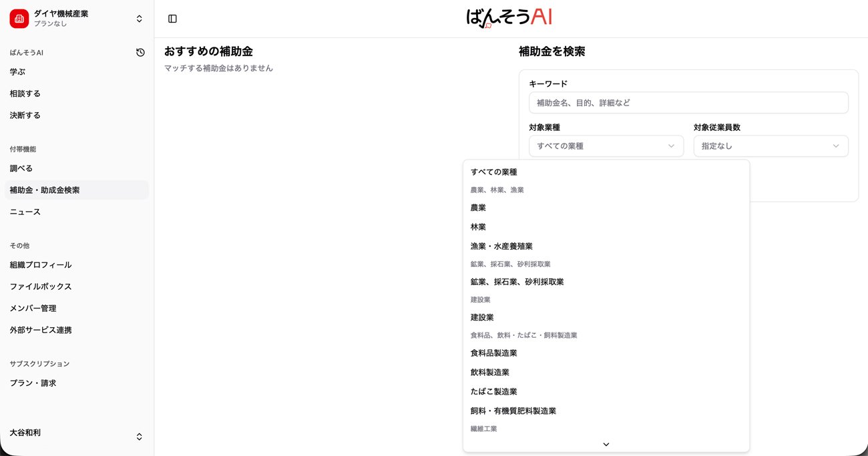This screenshot has width=868, height=456.
Task: Expand the company switcher chevron
Action: 139,18
